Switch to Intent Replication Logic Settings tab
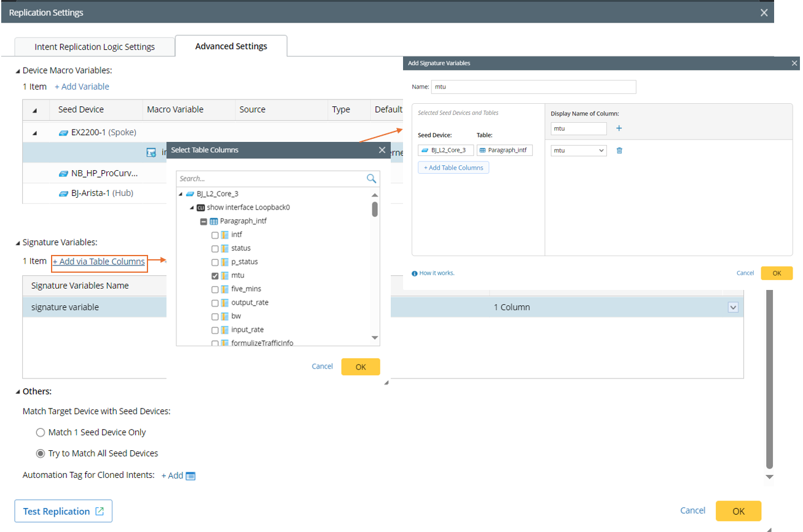803x532 pixels. pos(95,47)
